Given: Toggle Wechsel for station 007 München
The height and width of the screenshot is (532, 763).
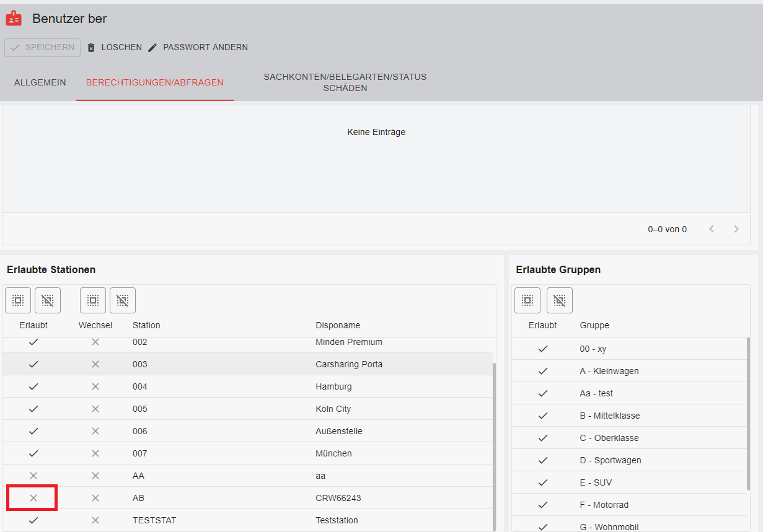Looking at the screenshot, I should pyautogui.click(x=95, y=453).
